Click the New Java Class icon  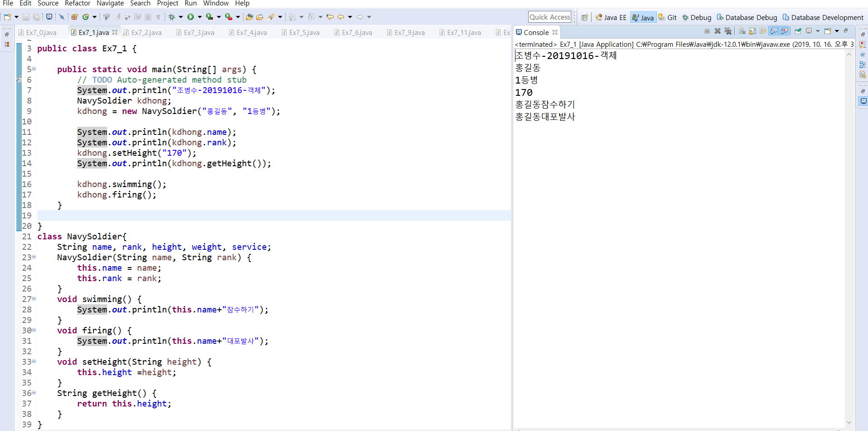[86, 17]
